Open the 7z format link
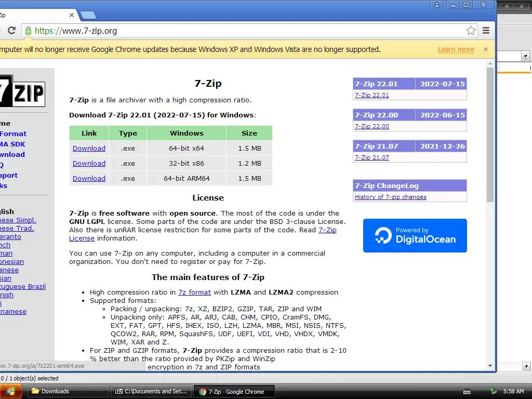Screen dimensions: 532x399 [x=194, y=292]
